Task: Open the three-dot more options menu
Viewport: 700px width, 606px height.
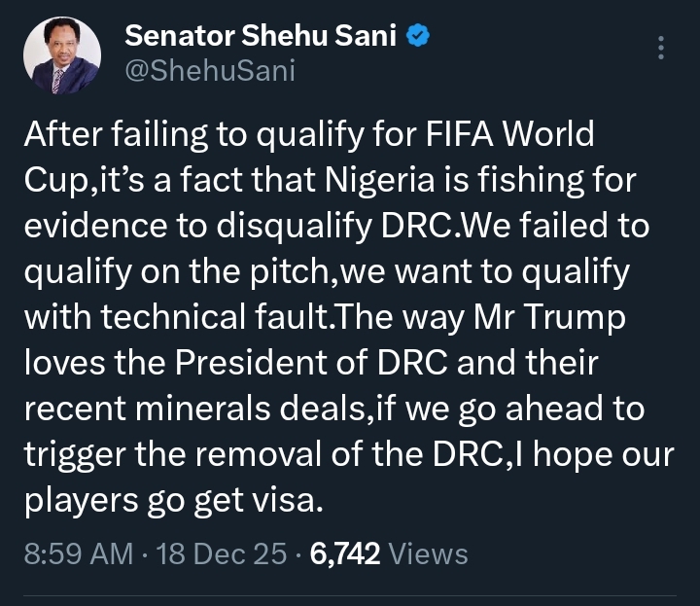Action: (662, 48)
